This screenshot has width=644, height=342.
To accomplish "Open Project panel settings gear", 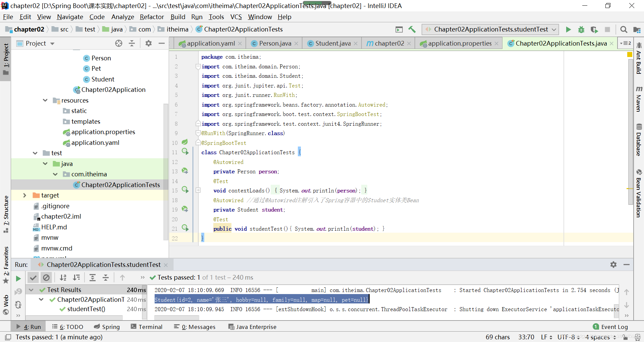I will [x=149, y=43].
